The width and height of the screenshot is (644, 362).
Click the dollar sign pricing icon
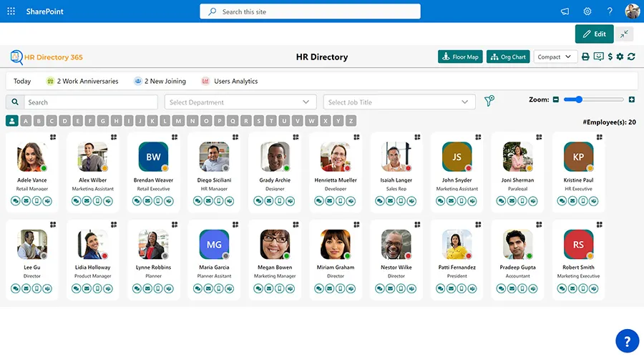(x=610, y=57)
